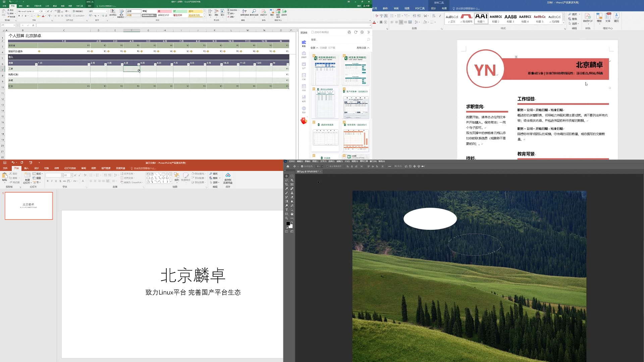The width and height of the screenshot is (644, 362).
Task: Select the Zoom tool in Photoshop
Action: (x=286, y=218)
